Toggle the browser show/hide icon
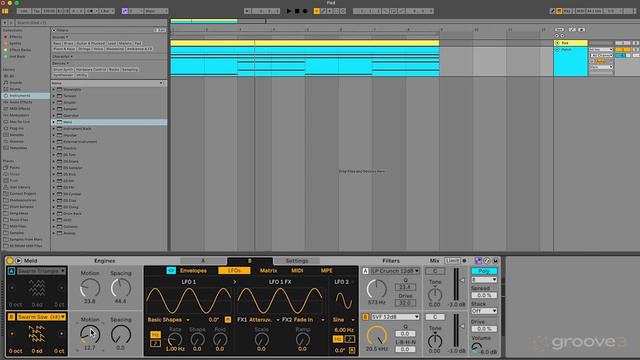Image resolution: width=640 pixels, height=360 pixels. (x=5, y=11)
